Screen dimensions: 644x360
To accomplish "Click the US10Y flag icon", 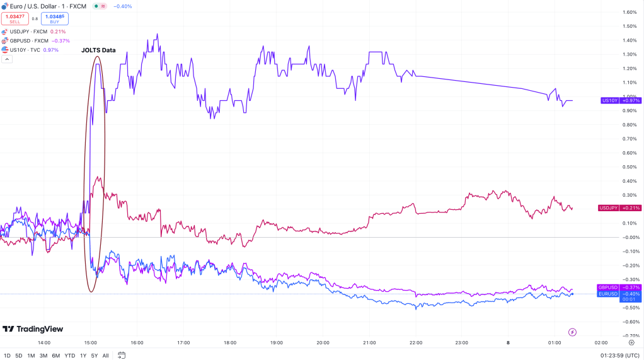I will coord(6,49).
